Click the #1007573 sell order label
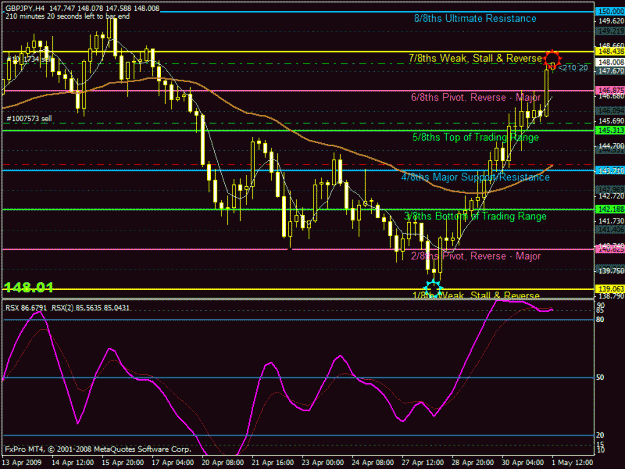 tap(29, 118)
